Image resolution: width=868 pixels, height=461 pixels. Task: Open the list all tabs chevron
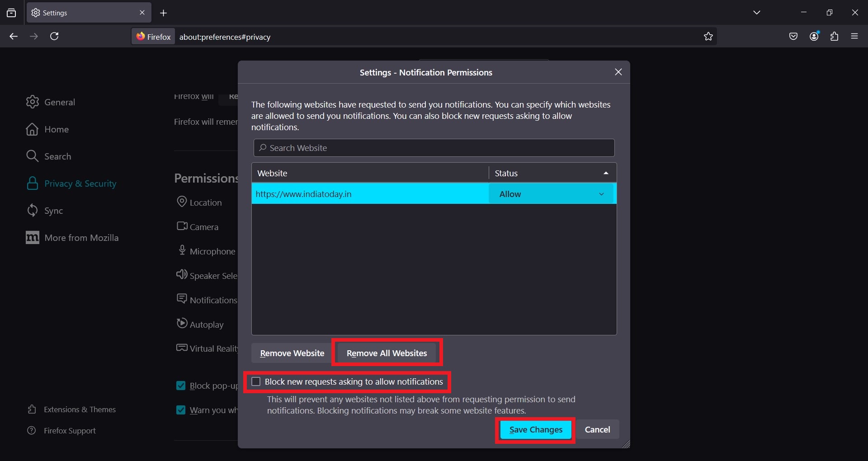(x=757, y=13)
